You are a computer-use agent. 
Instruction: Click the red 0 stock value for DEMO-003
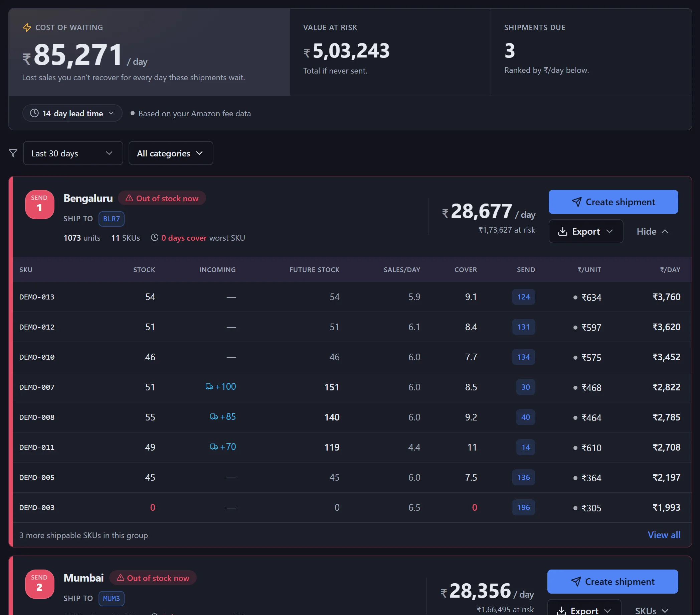click(x=153, y=507)
